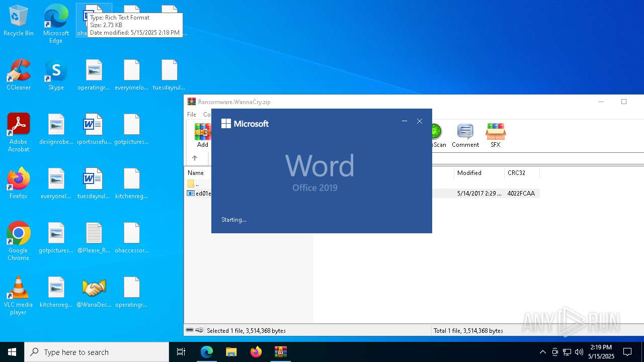644x362 pixels.
Task: Select the tuesdayrul... Word document icon
Action: pyautogui.click(x=94, y=184)
